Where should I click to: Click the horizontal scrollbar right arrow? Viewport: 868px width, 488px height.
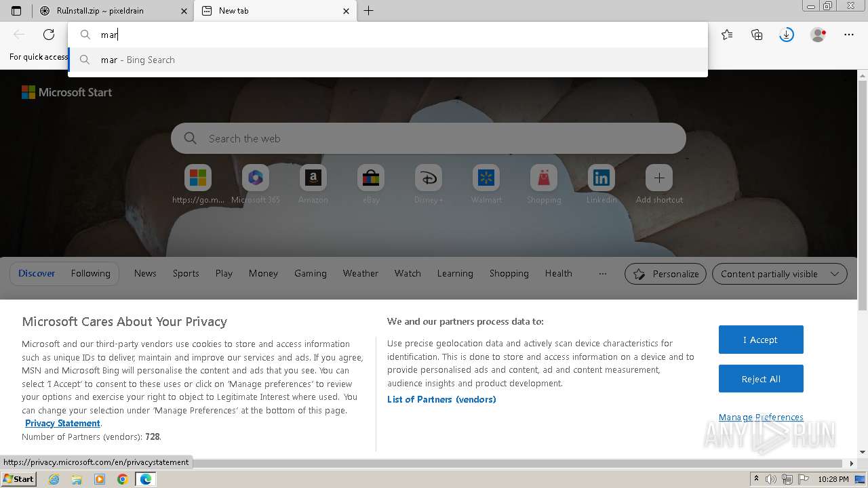[852, 464]
